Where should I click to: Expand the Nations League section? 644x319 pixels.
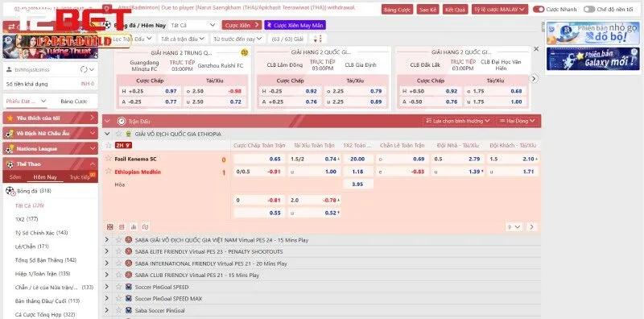click(x=50, y=148)
